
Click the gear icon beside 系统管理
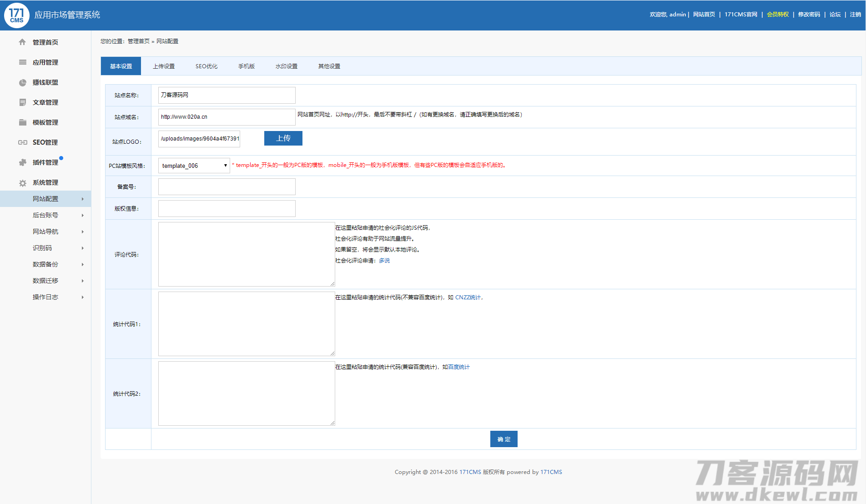click(22, 183)
